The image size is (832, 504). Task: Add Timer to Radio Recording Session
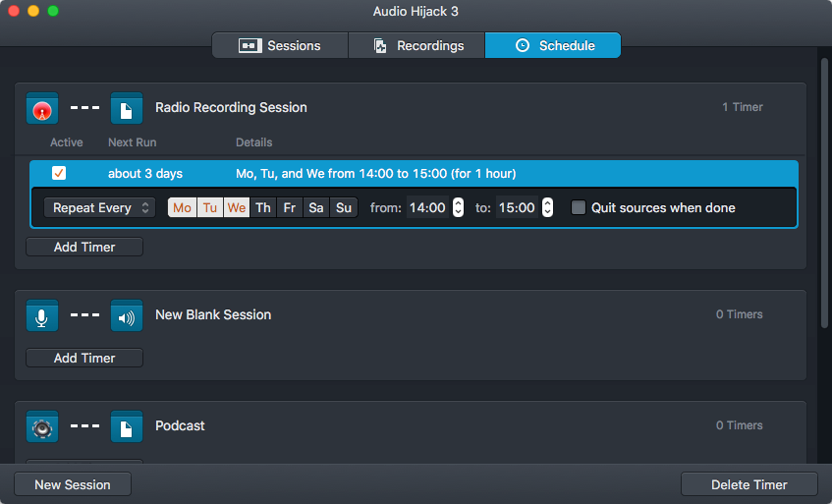pos(84,248)
